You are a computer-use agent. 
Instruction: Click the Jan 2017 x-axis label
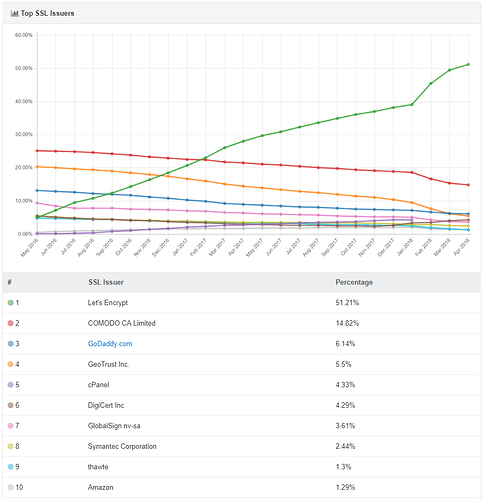pyautogui.click(x=180, y=248)
